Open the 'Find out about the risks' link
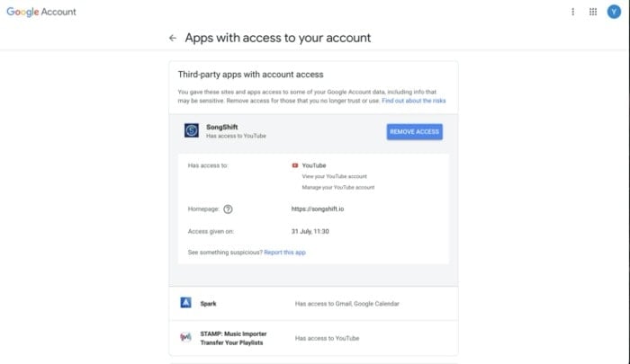Image resolution: width=630 pixels, height=364 pixels. 413,101
